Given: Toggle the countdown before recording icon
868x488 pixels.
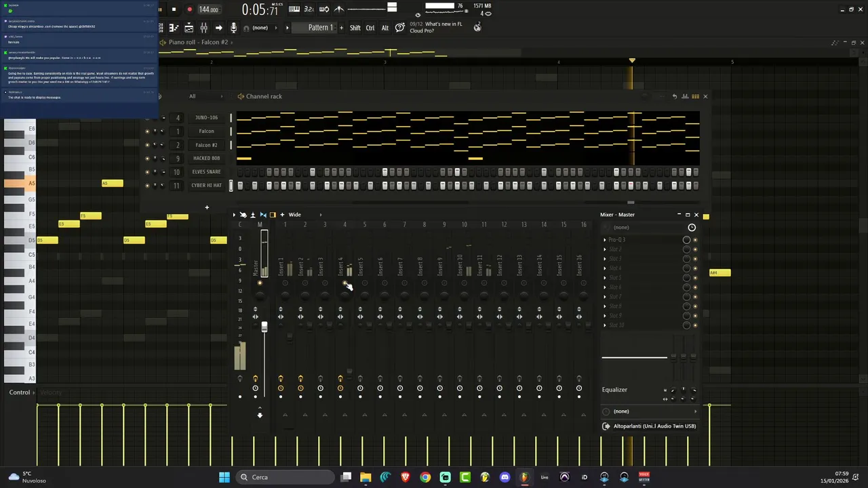Looking at the screenshot, I should click(309, 9).
